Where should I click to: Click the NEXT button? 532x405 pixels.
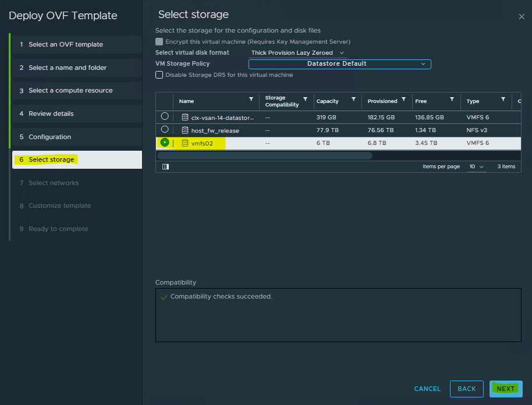point(506,389)
